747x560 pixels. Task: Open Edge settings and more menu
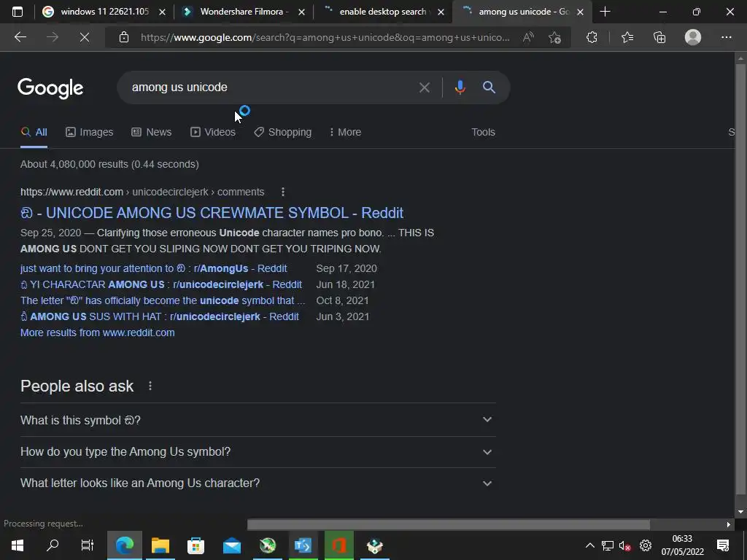[726, 37]
